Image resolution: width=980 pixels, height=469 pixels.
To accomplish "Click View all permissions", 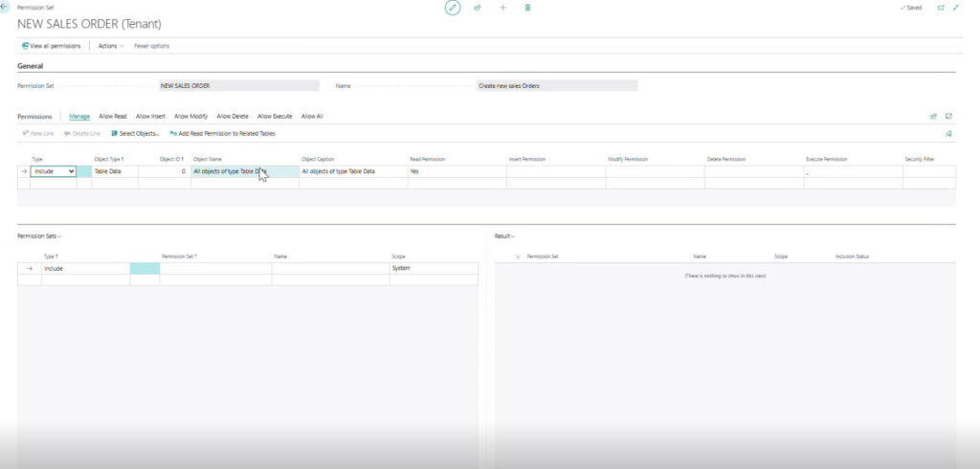I will pos(52,46).
